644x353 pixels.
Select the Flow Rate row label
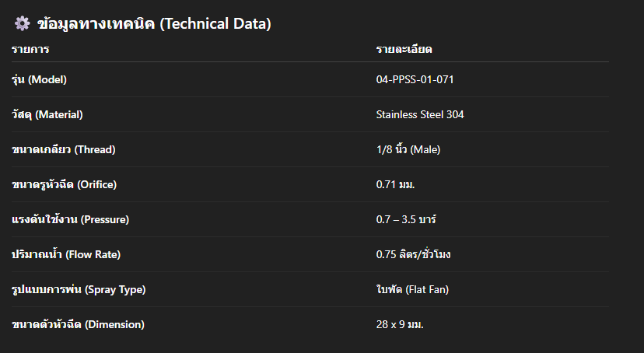pyautogui.click(x=65, y=254)
